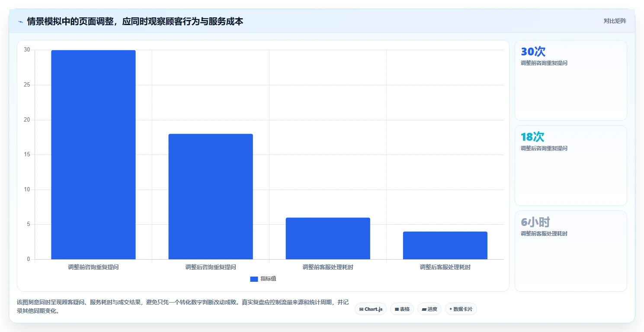Screen dimensions: 644x332
Task: Click the y-axis tick label 5
Action: pos(29,224)
